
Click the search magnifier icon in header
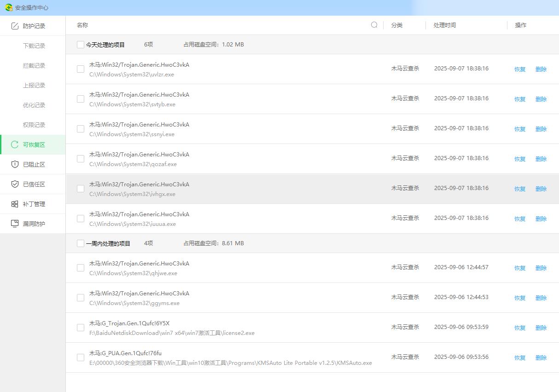[374, 25]
